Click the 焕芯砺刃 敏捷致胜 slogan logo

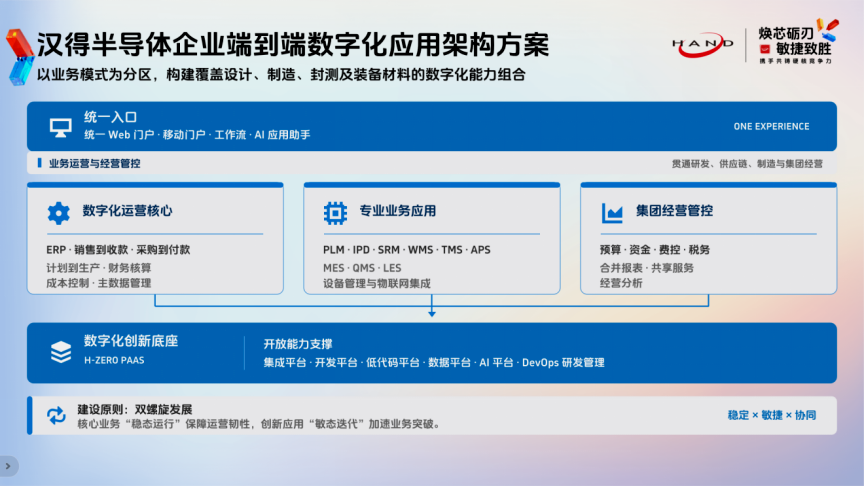pos(797,41)
